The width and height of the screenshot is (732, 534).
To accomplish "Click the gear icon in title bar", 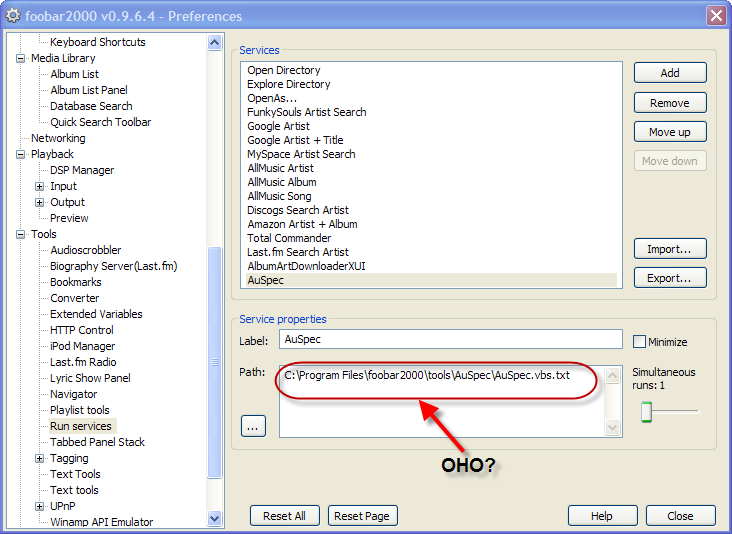I will pyautogui.click(x=13, y=15).
